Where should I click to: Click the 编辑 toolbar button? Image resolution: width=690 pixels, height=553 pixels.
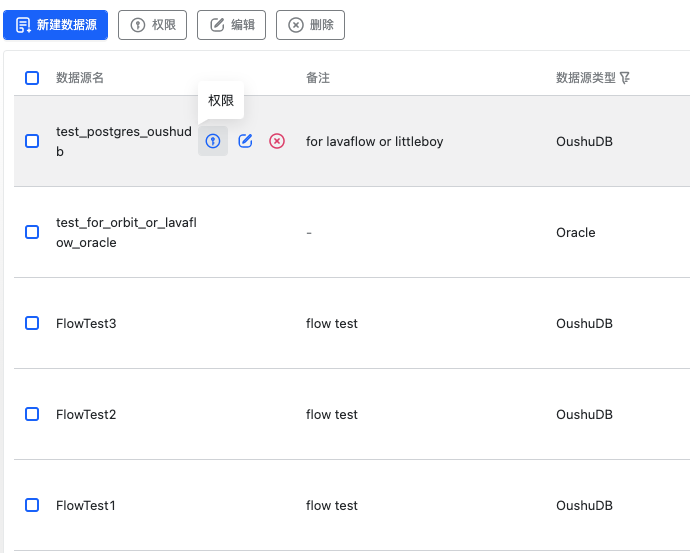coord(231,25)
